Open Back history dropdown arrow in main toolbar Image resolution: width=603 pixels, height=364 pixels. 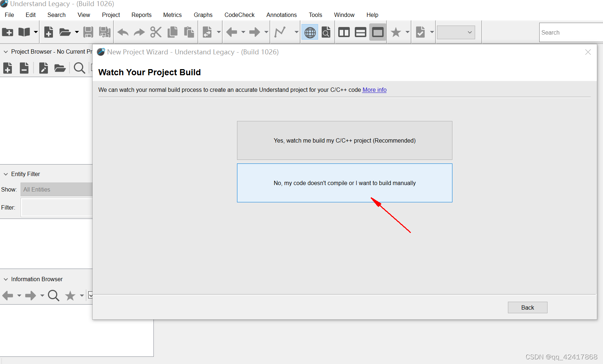pos(243,32)
